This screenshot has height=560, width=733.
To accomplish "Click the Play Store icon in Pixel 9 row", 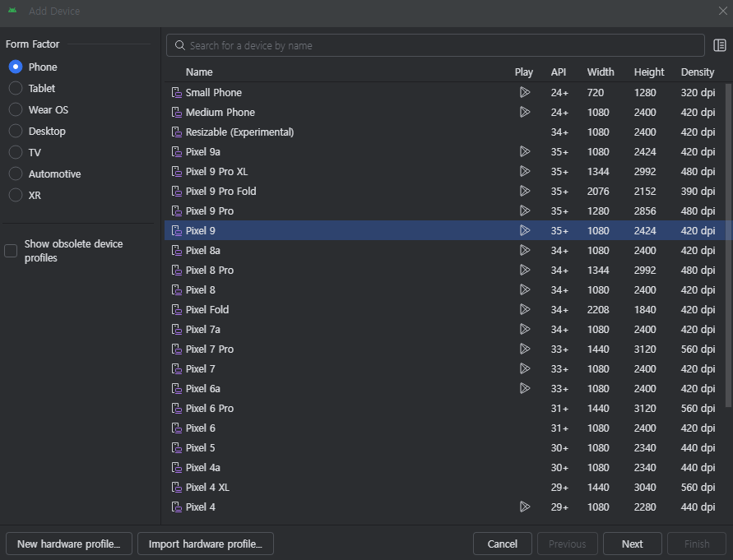I will (525, 230).
